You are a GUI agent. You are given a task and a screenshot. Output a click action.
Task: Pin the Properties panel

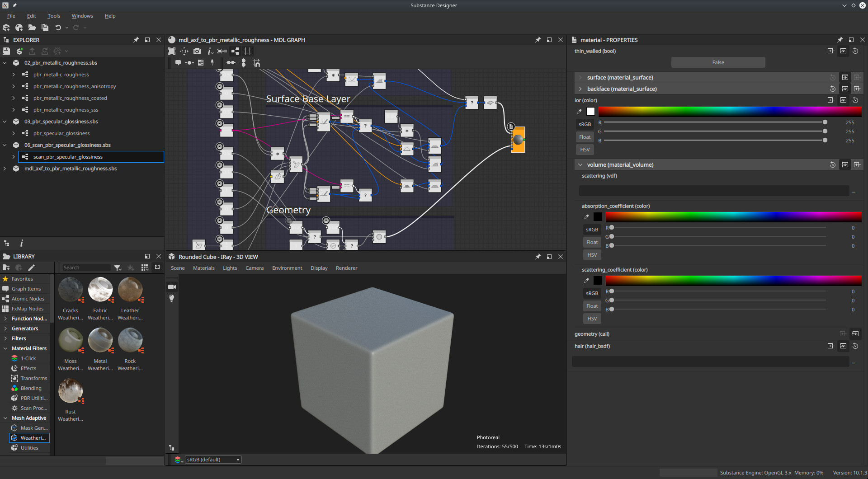pyautogui.click(x=840, y=40)
